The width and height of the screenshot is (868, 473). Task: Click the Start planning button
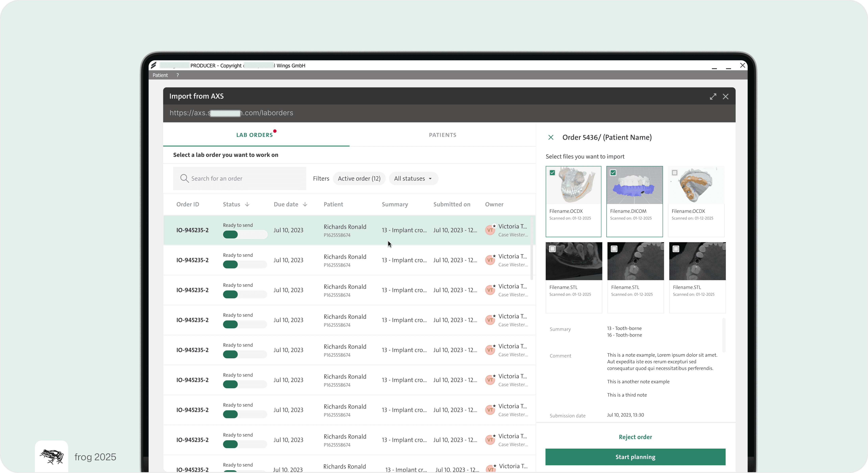click(635, 457)
